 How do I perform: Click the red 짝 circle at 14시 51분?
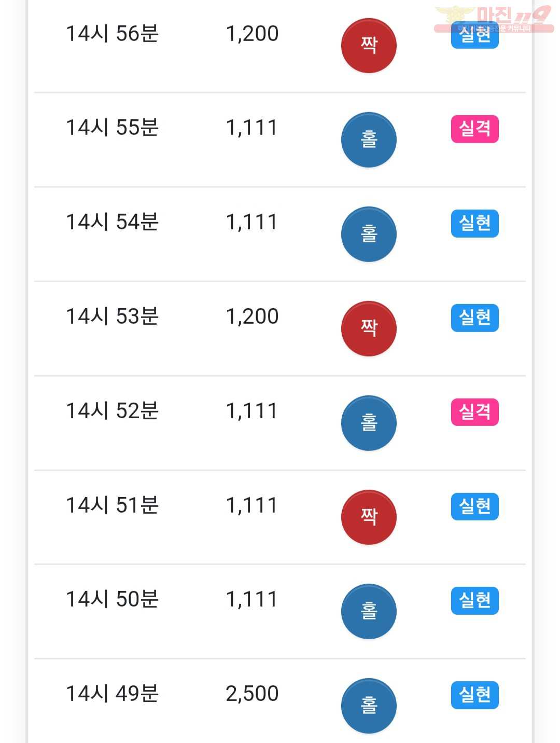(369, 517)
